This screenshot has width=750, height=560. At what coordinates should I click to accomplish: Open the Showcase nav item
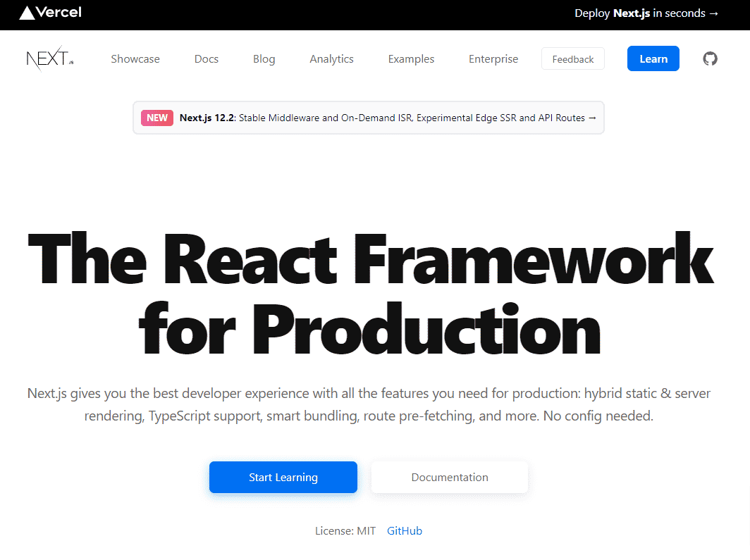(135, 58)
